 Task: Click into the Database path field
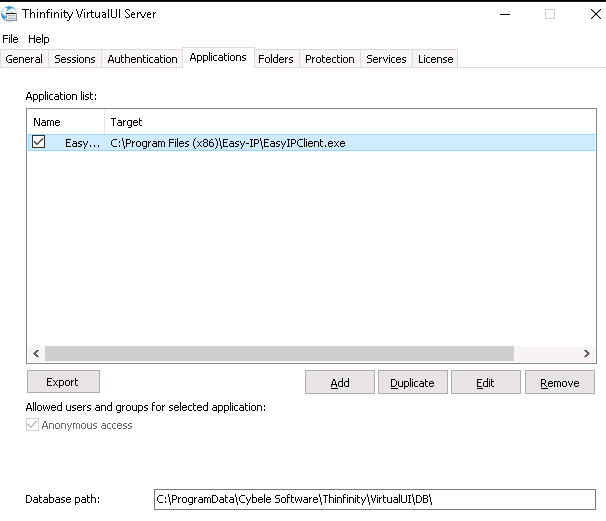click(x=374, y=499)
